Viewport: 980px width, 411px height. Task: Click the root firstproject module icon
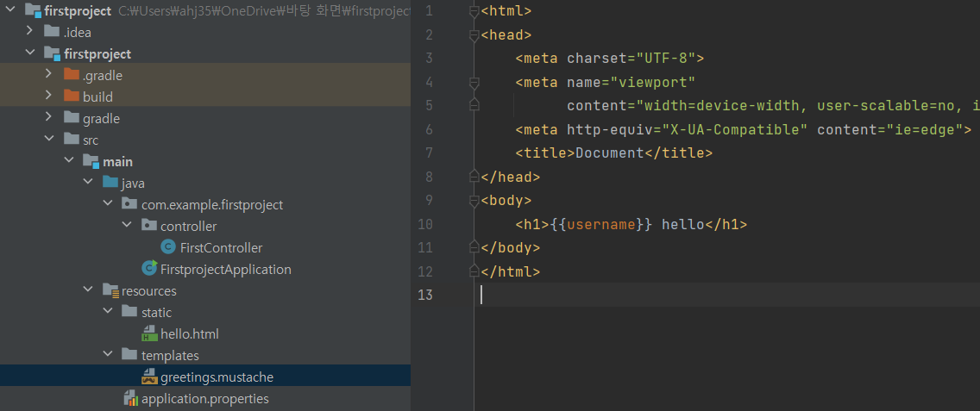point(33,10)
